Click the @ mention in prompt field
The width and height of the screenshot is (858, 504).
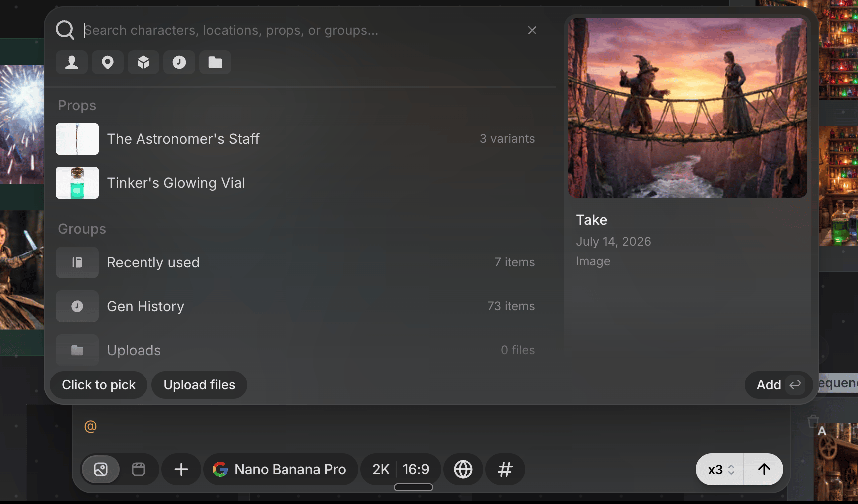click(x=90, y=427)
